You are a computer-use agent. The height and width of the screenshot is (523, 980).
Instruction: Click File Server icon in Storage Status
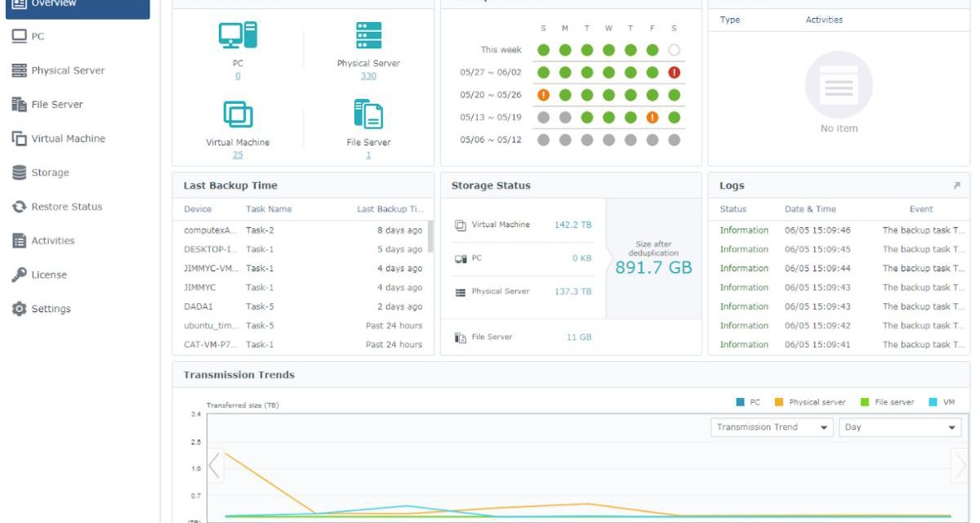coord(461,337)
